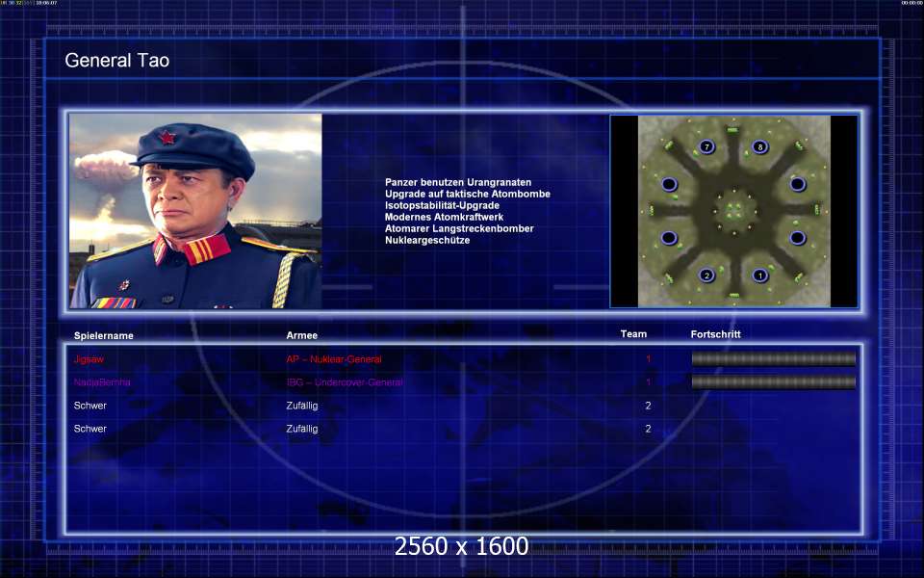924x578 pixels.
Task: Select the unnumbered start circle below position 7
Action: point(669,184)
